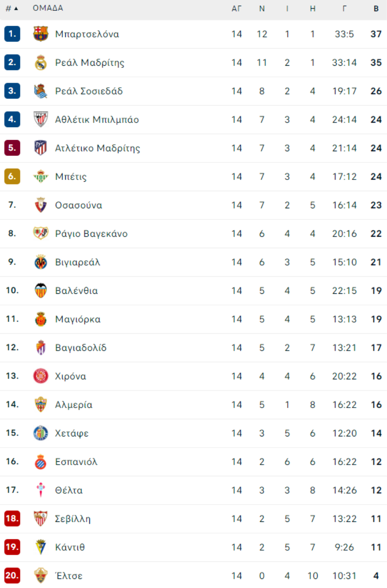Open the Οσασούνα team name link
Screen dimensions: 387x588
[x=79, y=205]
